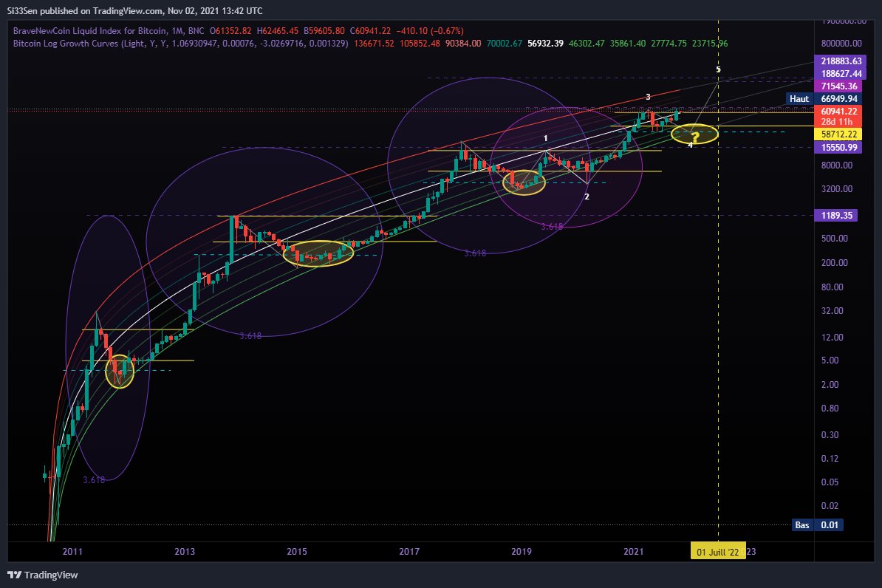
Task: Click the high value H62465.45
Action: pos(277,31)
